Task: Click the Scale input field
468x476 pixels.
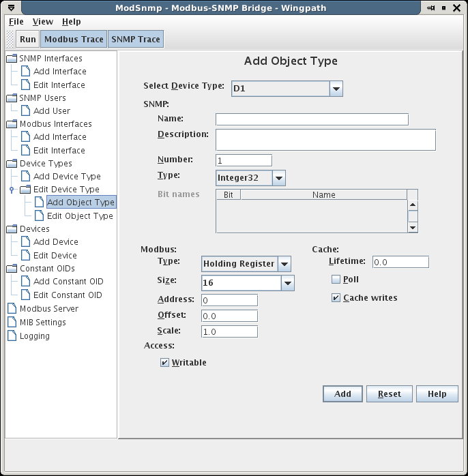Action: pos(230,331)
